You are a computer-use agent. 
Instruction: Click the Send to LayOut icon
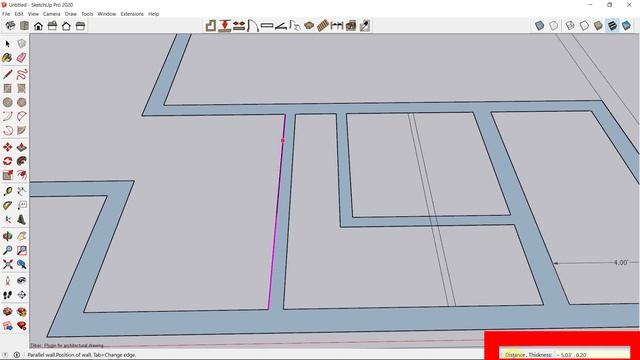point(7,326)
